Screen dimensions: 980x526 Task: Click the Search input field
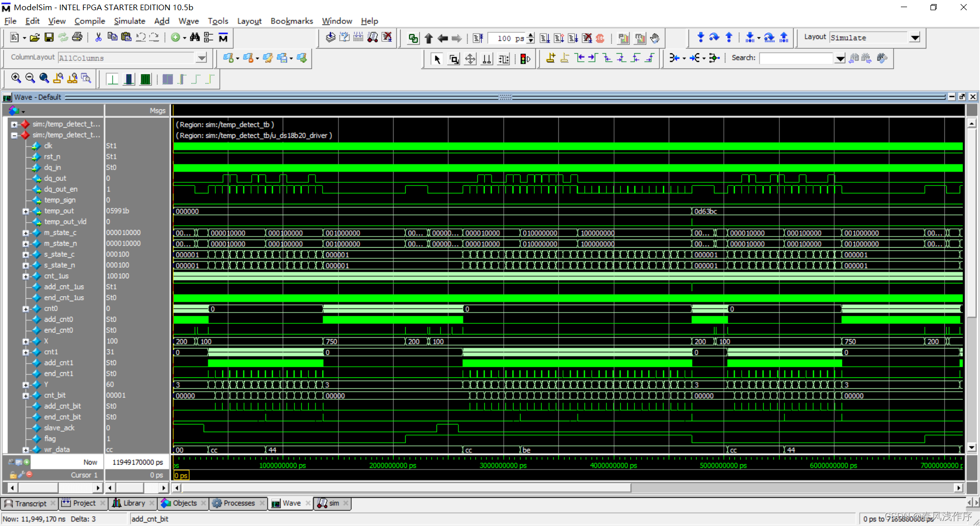(797, 58)
